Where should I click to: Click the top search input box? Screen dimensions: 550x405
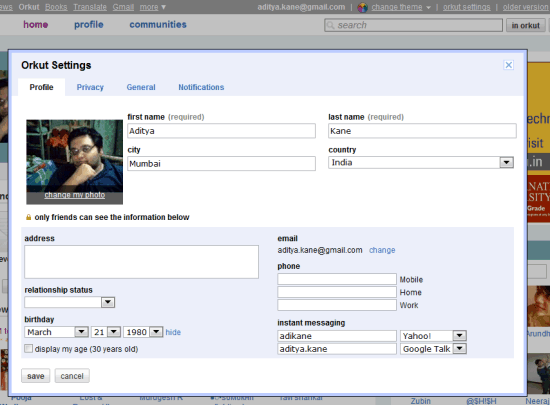click(x=413, y=25)
